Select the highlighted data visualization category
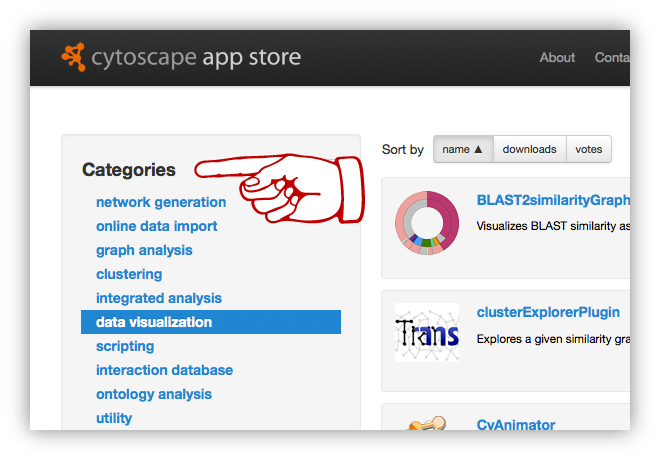 point(154,322)
